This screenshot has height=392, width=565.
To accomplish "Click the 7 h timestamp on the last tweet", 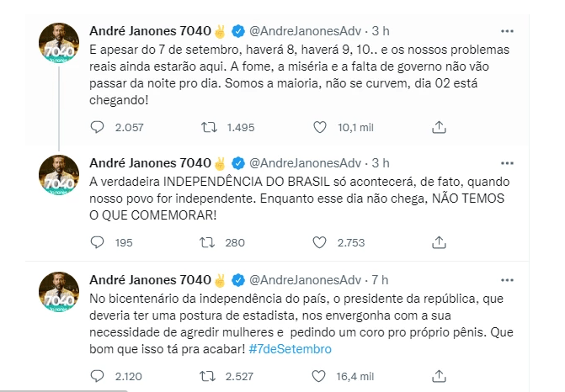I will coord(381,279).
